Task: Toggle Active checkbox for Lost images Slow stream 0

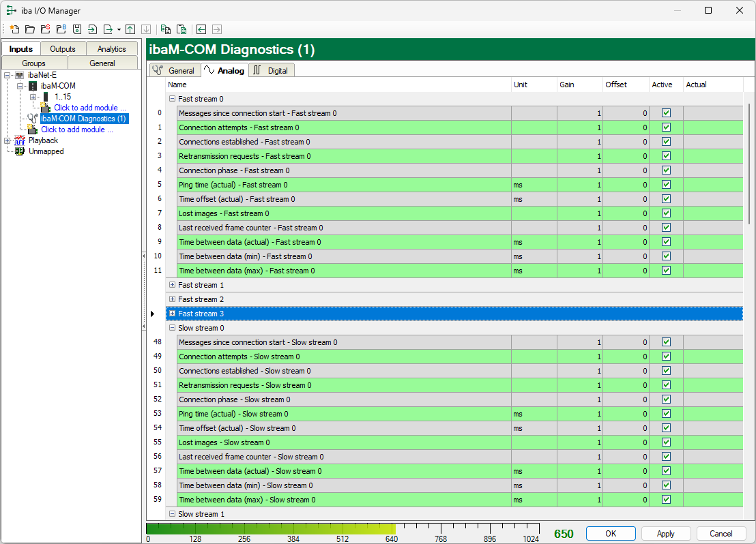Action: [667, 442]
